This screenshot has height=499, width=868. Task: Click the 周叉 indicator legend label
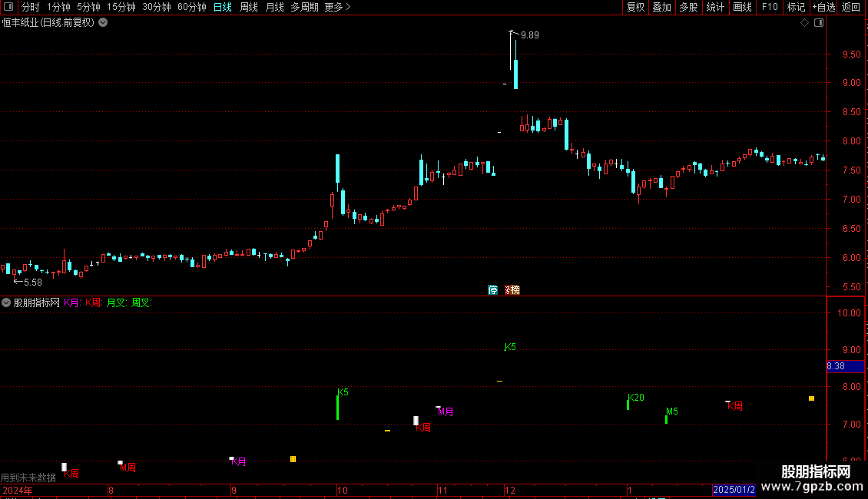(141, 302)
